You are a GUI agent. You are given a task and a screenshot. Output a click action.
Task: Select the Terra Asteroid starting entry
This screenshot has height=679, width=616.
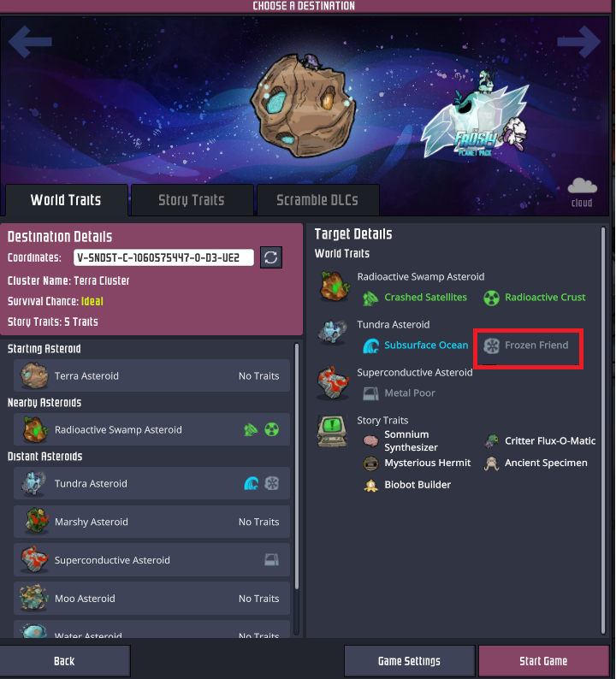(x=151, y=375)
